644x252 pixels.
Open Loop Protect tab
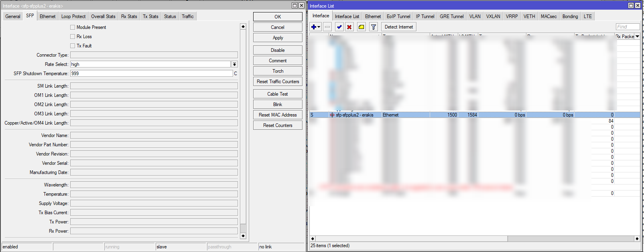(x=73, y=16)
